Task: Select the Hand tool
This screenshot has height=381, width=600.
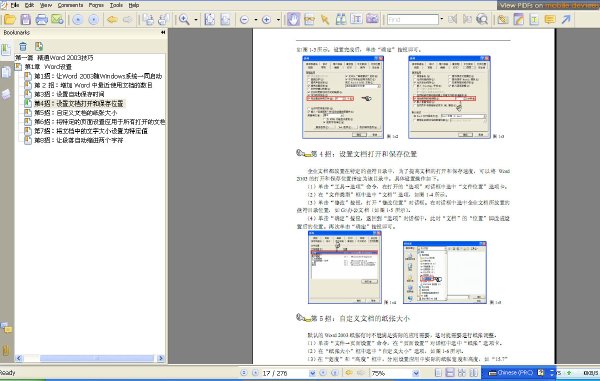Action: point(293,19)
